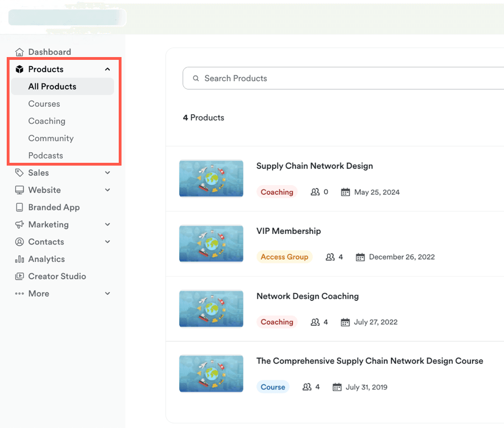The height and width of the screenshot is (428, 504).
Task: Click the Sales tag icon
Action: pyautogui.click(x=20, y=173)
